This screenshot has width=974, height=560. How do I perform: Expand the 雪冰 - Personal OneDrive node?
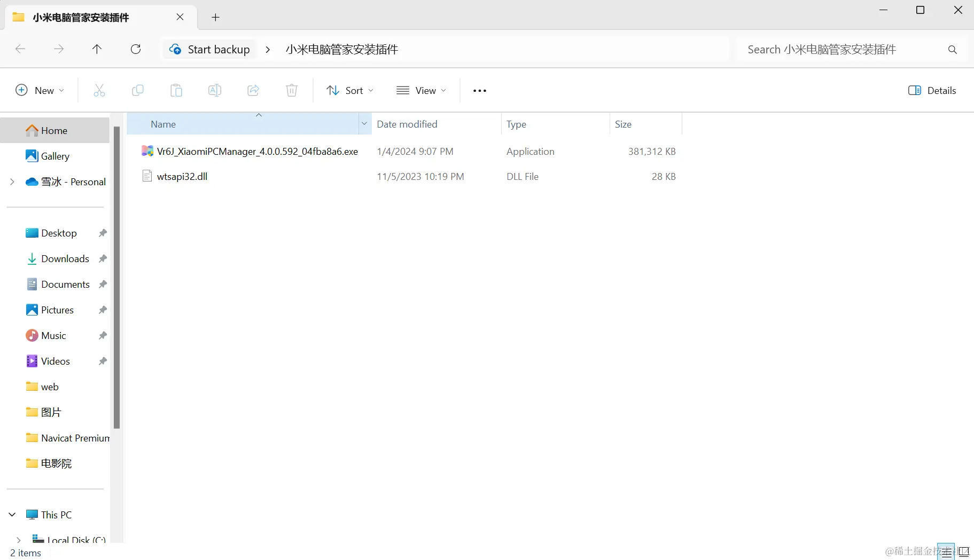[x=12, y=182]
